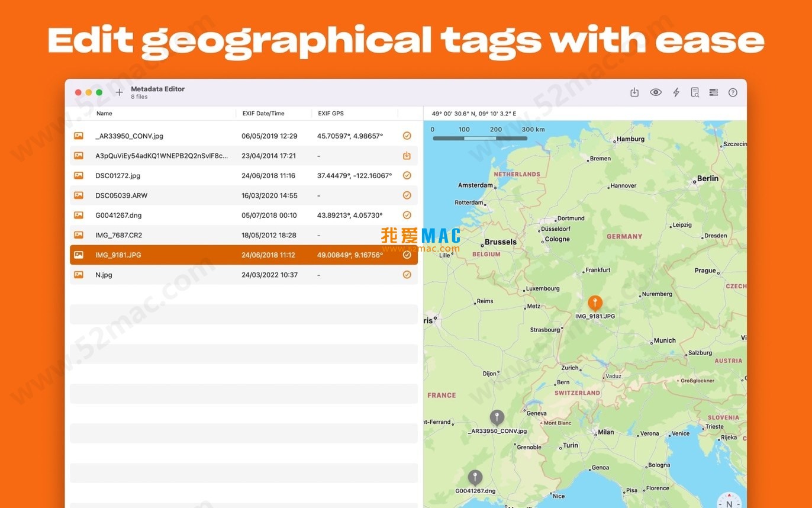
Task: Click the image icon of G0041267.dng
Action: [78, 215]
